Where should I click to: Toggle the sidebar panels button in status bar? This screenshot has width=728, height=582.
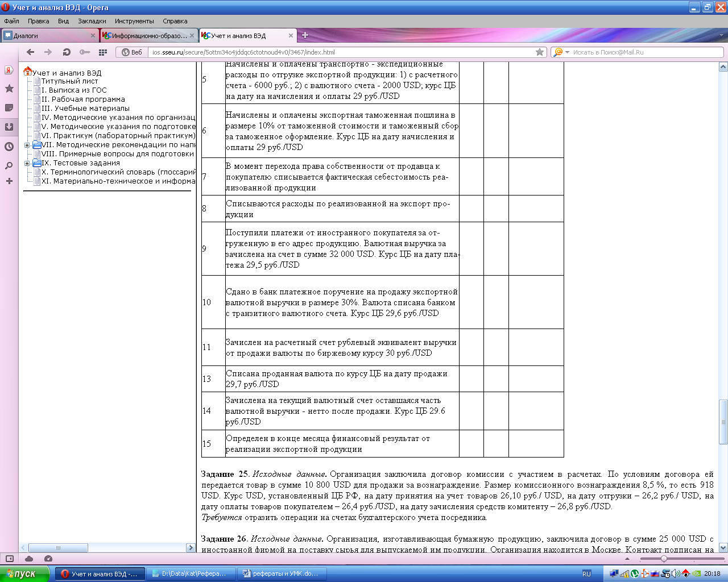pyautogui.click(x=10, y=559)
